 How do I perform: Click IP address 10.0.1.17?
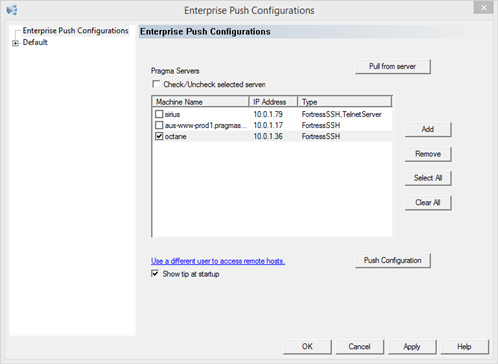point(268,125)
